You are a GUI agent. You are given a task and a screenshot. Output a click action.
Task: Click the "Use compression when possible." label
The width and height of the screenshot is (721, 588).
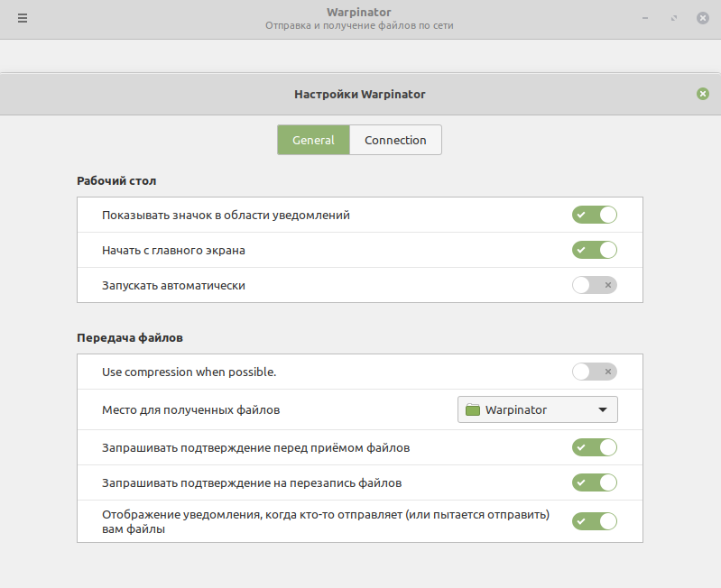tap(189, 372)
